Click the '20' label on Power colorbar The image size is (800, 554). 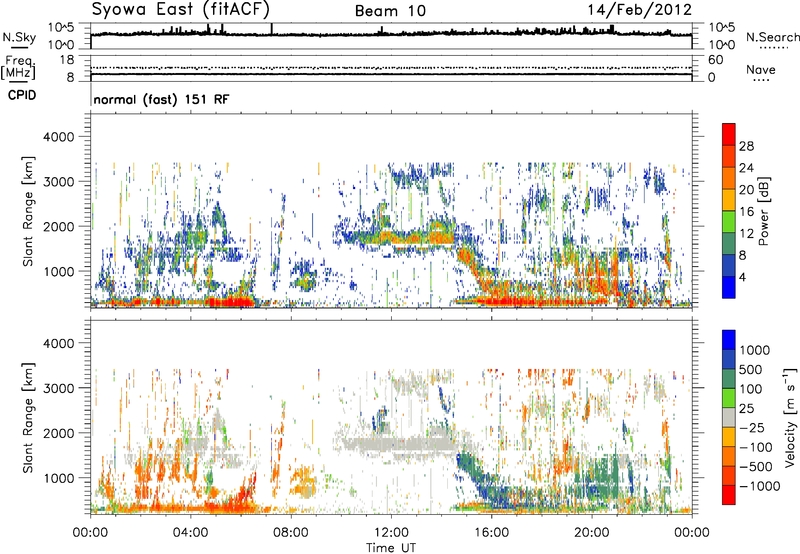[746, 190]
